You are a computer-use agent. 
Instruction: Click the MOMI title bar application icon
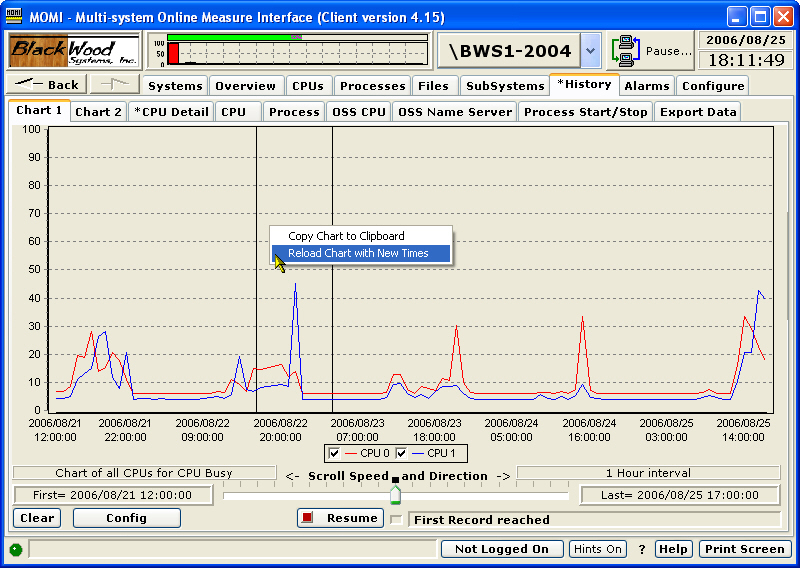coord(14,17)
